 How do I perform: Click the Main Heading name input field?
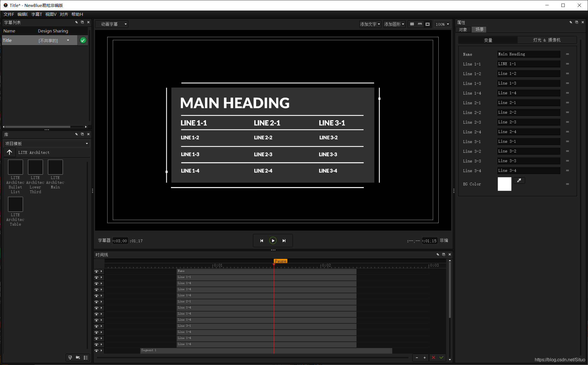[x=529, y=54]
